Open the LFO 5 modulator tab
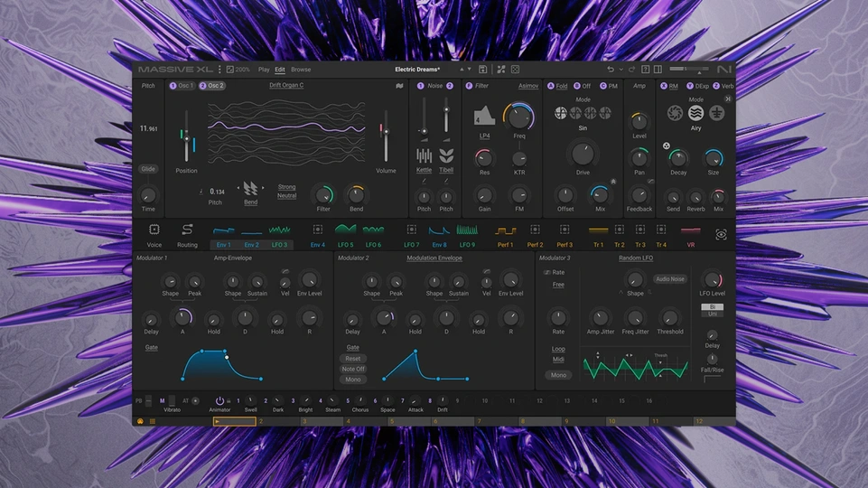The image size is (868, 488). point(345,234)
